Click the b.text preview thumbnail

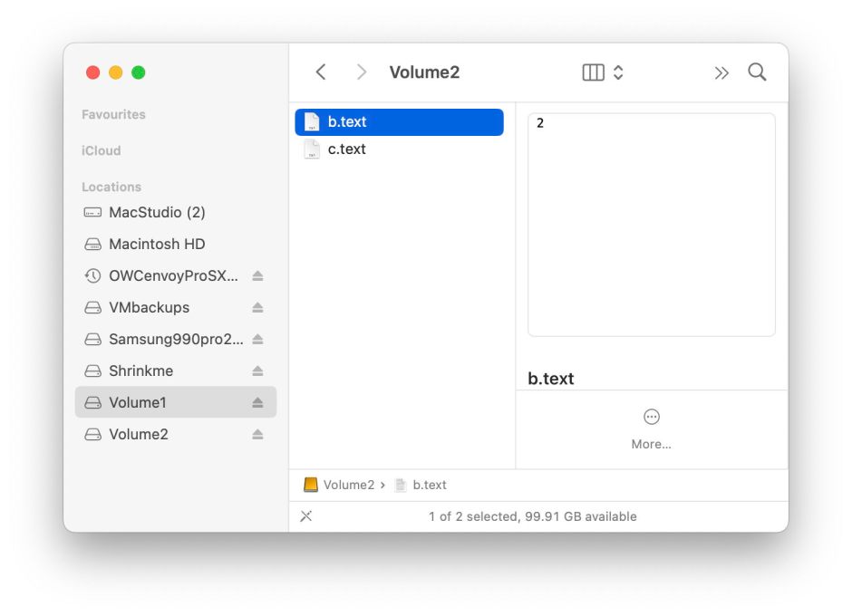651,225
